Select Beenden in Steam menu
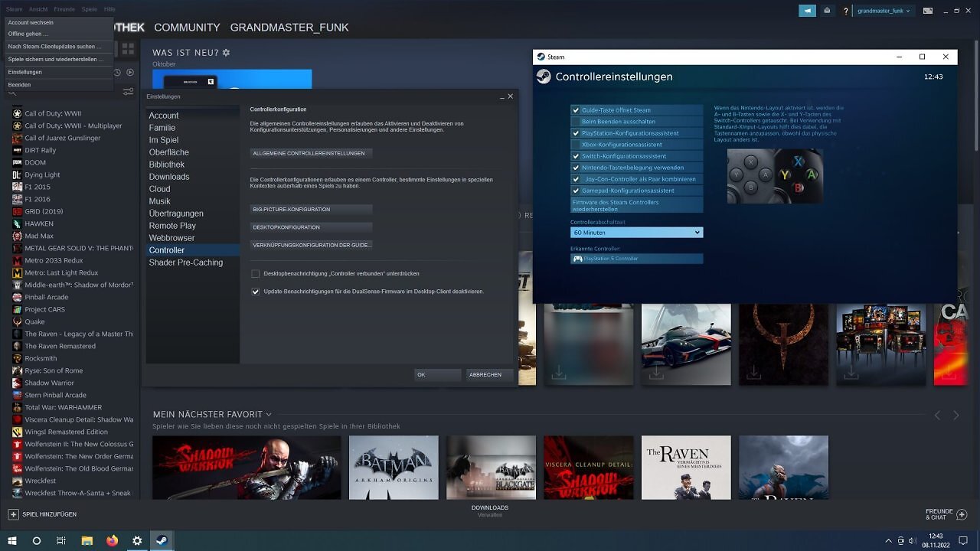Image resolution: width=980 pixels, height=551 pixels. [19, 85]
